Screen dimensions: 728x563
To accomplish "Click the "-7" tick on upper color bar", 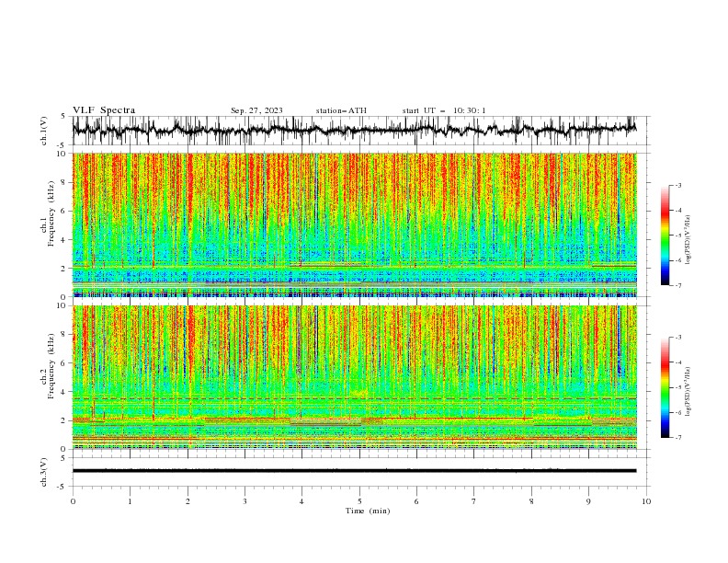I will [x=678, y=285].
